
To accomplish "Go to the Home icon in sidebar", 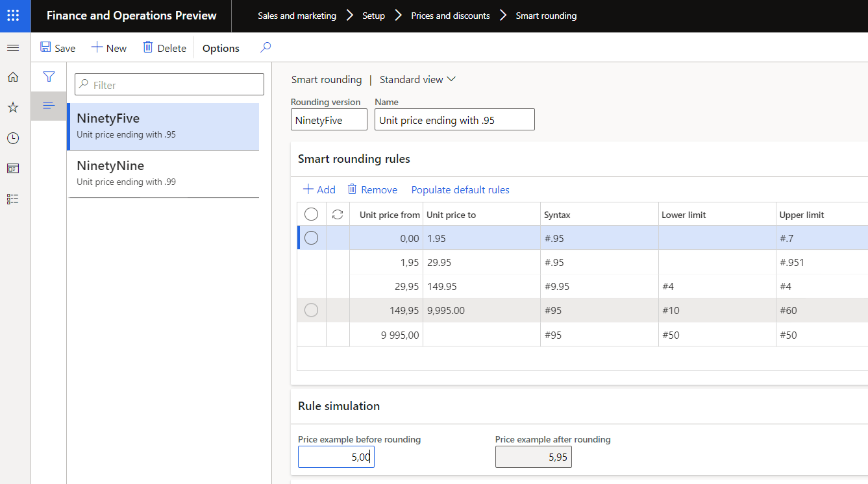I will point(13,77).
